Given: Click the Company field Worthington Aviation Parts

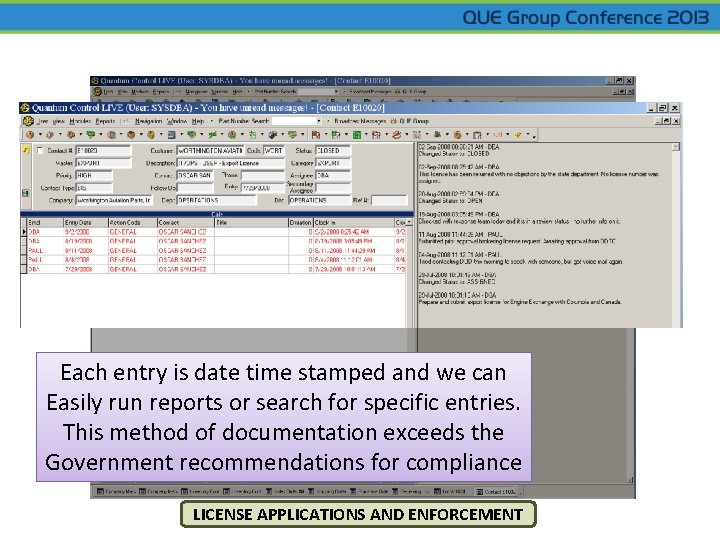Looking at the screenshot, I should point(114,200).
